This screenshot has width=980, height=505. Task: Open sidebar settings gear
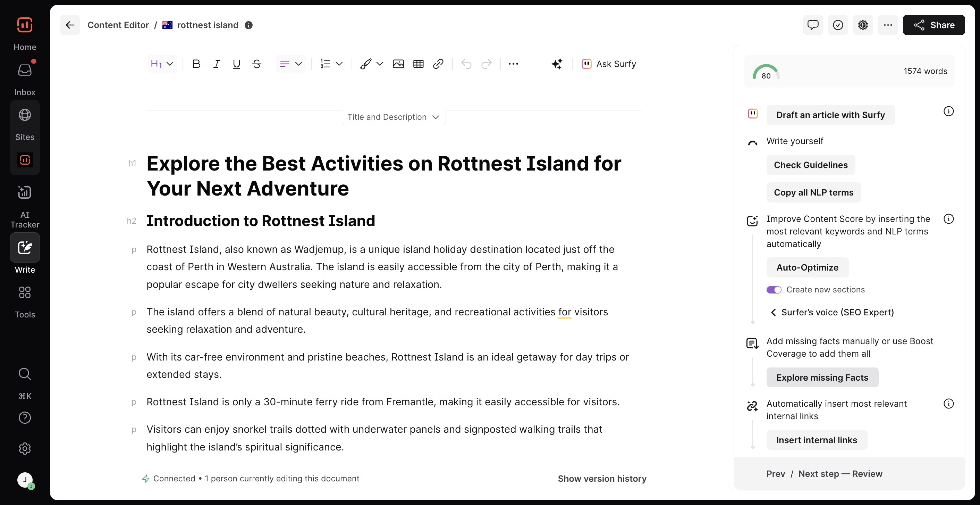pos(25,449)
